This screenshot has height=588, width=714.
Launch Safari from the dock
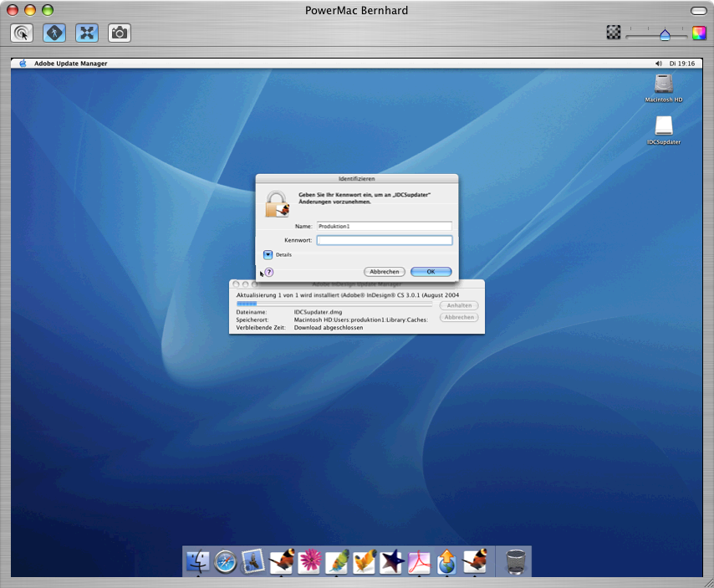[226, 561]
